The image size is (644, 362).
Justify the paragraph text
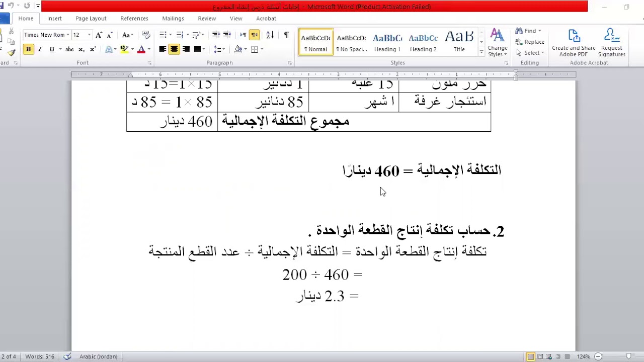point(198,49)
